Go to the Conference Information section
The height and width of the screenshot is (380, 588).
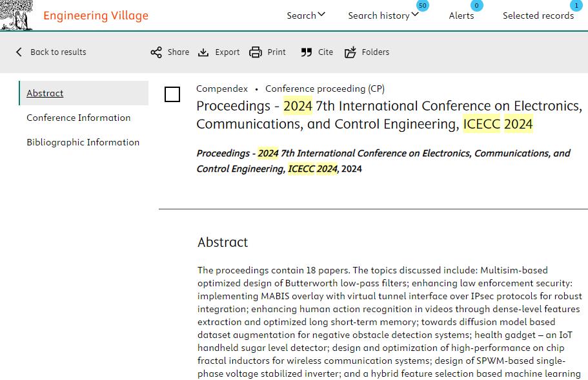78,118
